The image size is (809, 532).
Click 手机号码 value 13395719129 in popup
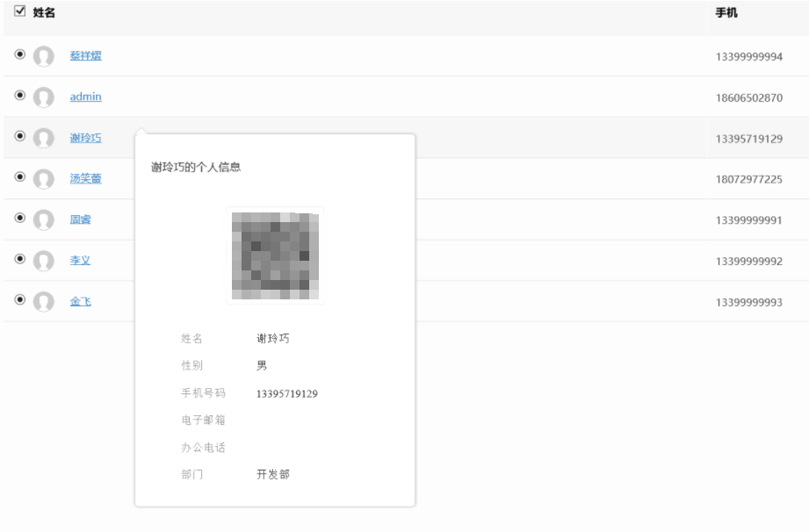[287, 394]
